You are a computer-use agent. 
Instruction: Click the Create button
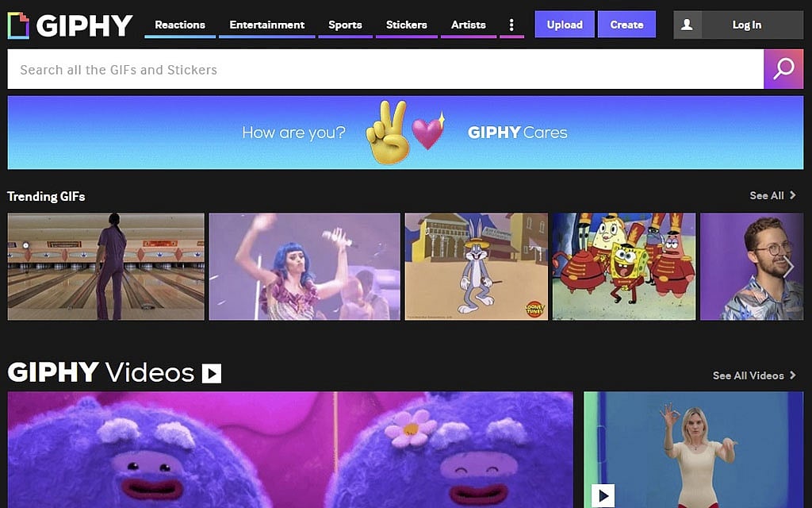626,25
